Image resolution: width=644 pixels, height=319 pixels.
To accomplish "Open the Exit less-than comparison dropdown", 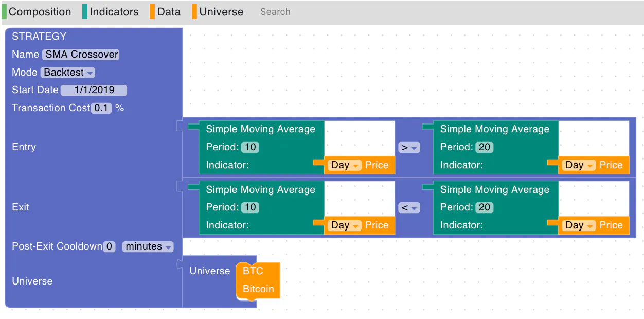I will 409,208.
